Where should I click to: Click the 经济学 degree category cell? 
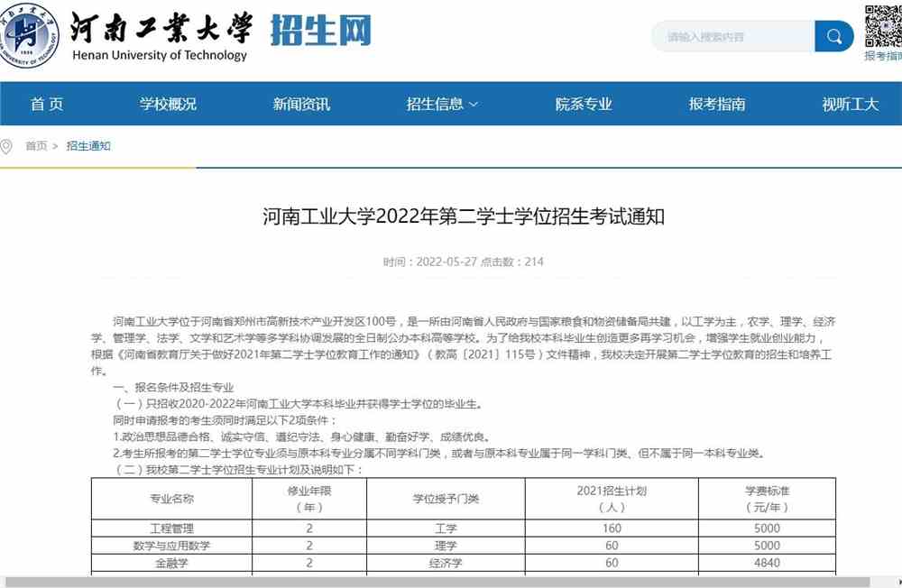coord(446,564)
